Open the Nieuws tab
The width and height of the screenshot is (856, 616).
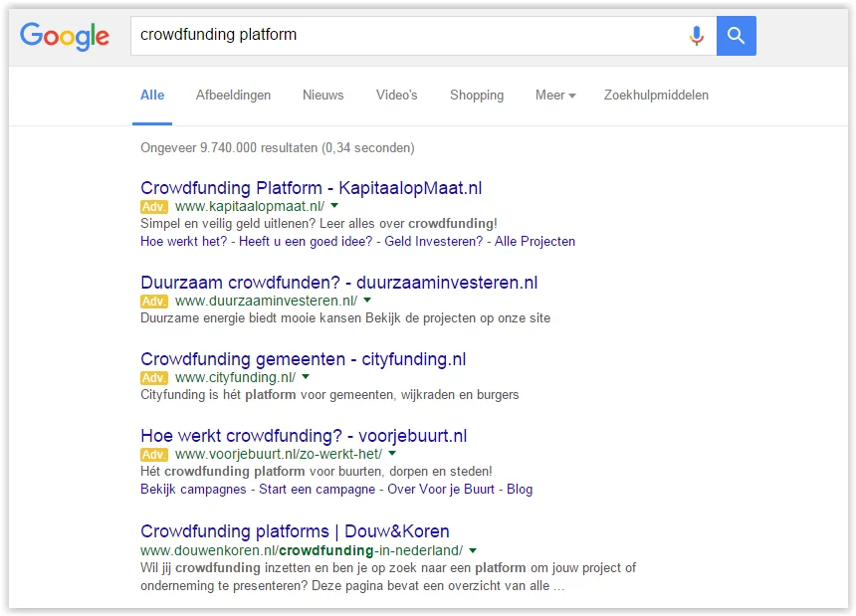coord(322,96)
